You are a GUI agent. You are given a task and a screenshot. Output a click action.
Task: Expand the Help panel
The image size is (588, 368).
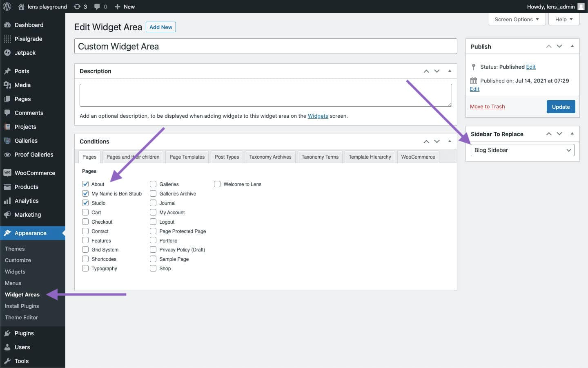(564, 19)
